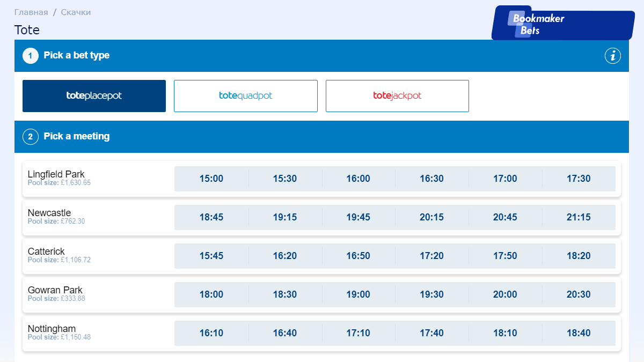Click the step 1 number circle
Image resolution: width=644 pixels, height=362 pixels.
(x=31, y=56)
